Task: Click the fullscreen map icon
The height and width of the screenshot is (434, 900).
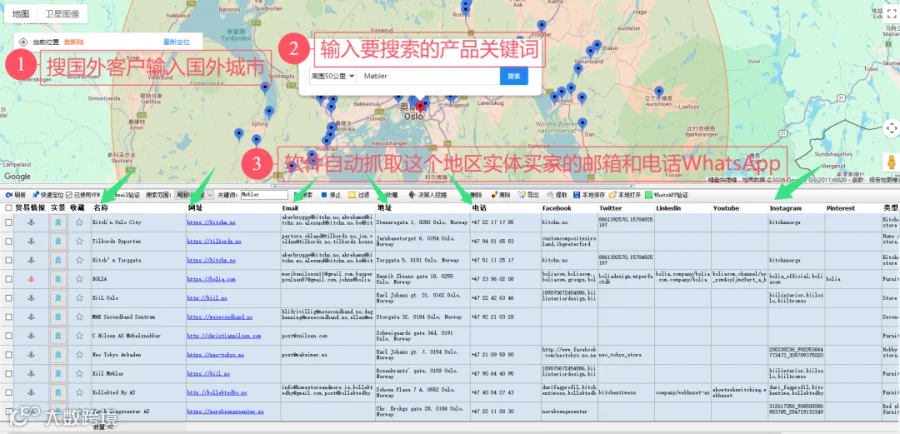Action: (891, 12)
